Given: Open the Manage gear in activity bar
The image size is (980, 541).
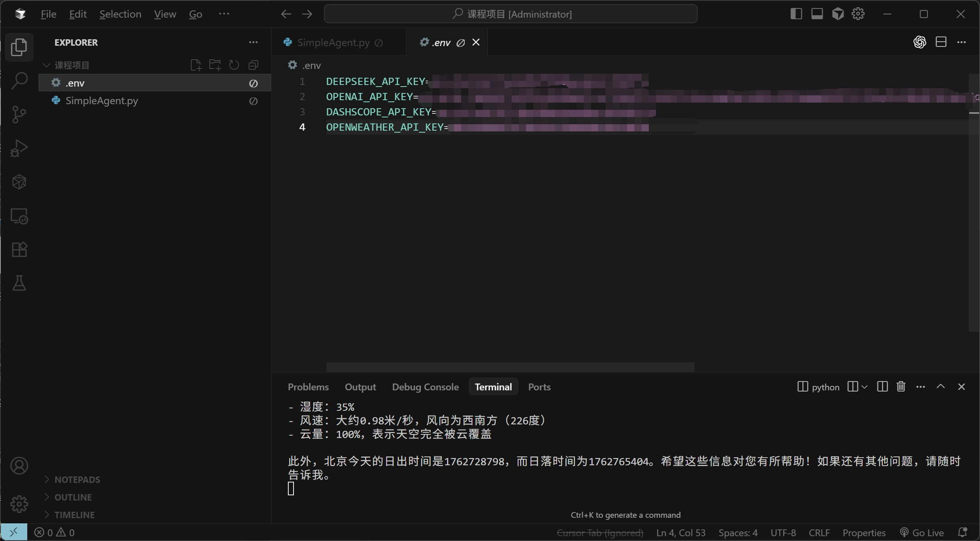Looking at the screenshot, I should point(19,504).
